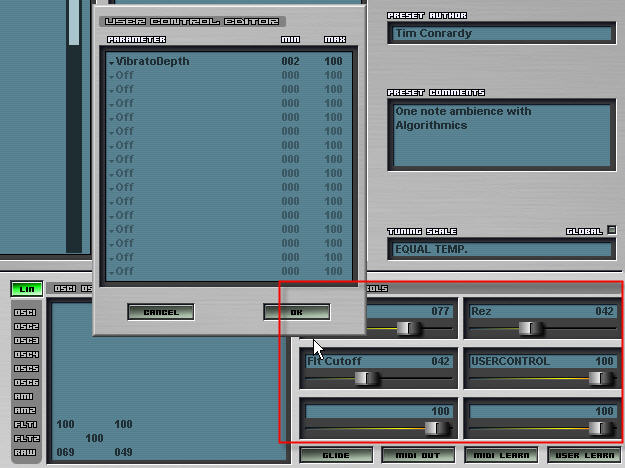Click the max value 100 of VibratoDepth
The image size is (625, 468).
(333, 61)
